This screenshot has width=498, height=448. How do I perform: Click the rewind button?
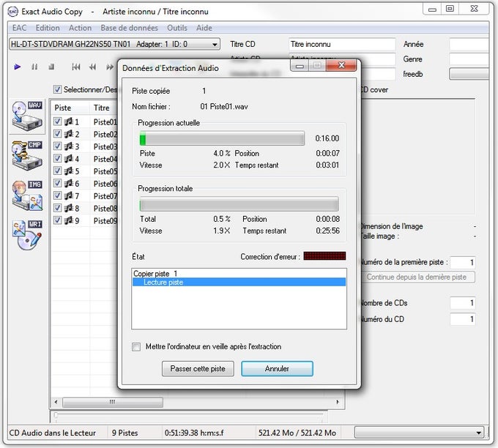tap(93, 67)
